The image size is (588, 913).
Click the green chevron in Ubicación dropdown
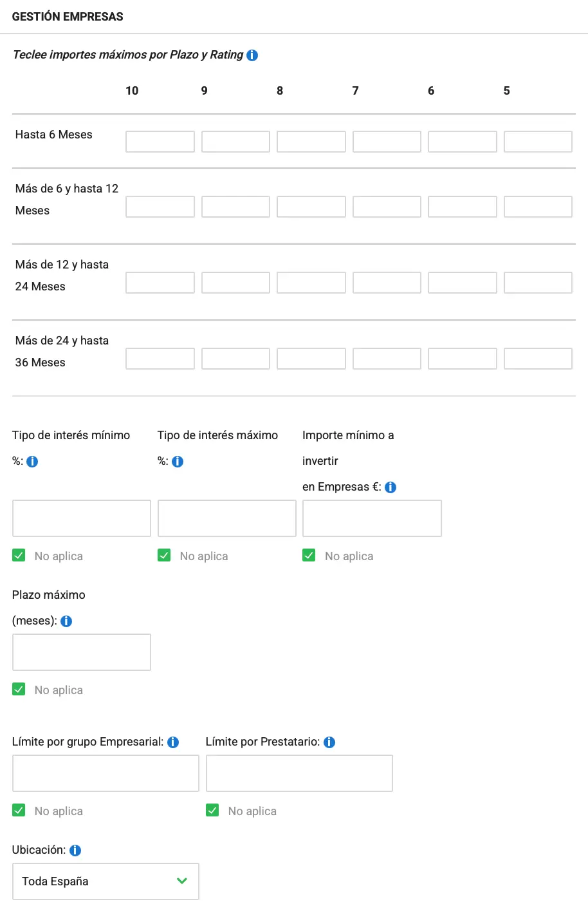(182, 881)
